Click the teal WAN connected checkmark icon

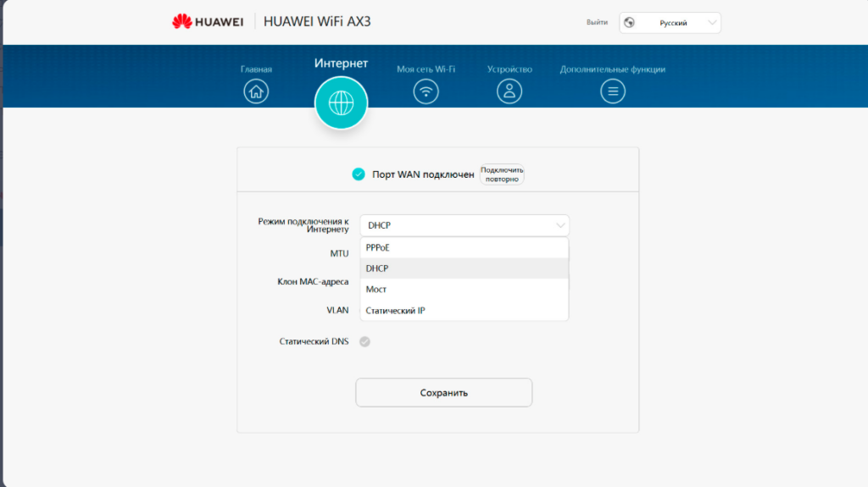pyautogui.click(x=359, y=174)
